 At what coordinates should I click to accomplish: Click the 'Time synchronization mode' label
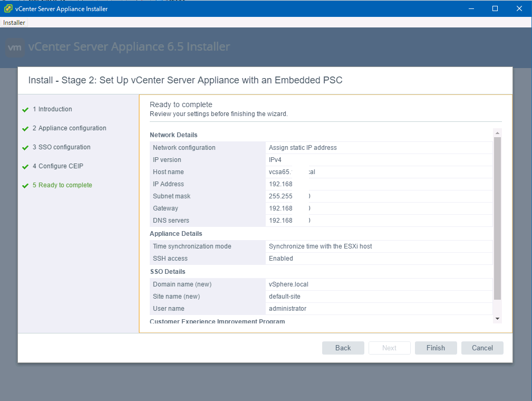(x=192, y=246)
